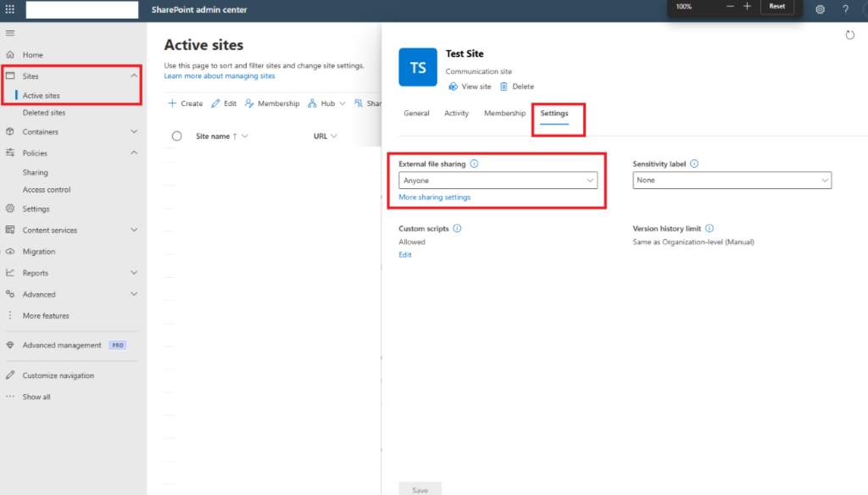Click the settings gear in top bar
868x495 pixels.
coord(820,9)
